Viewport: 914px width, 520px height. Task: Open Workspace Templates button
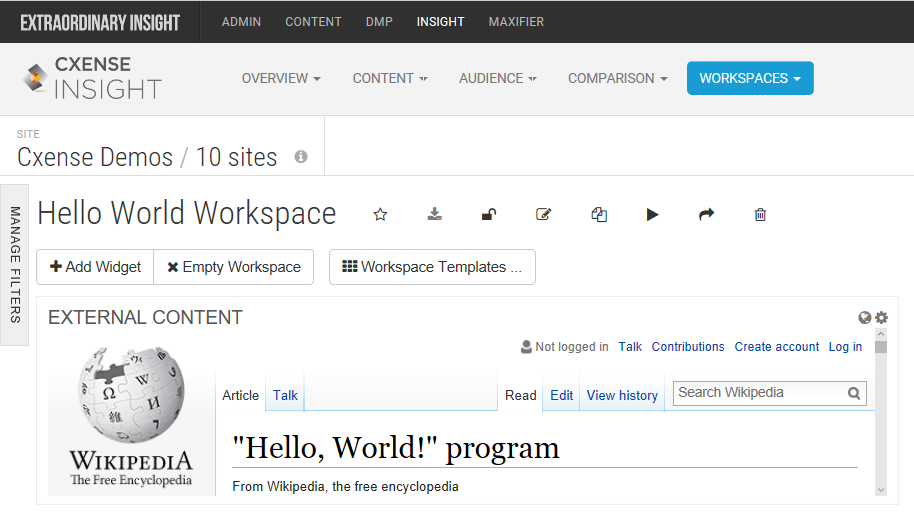432,267
